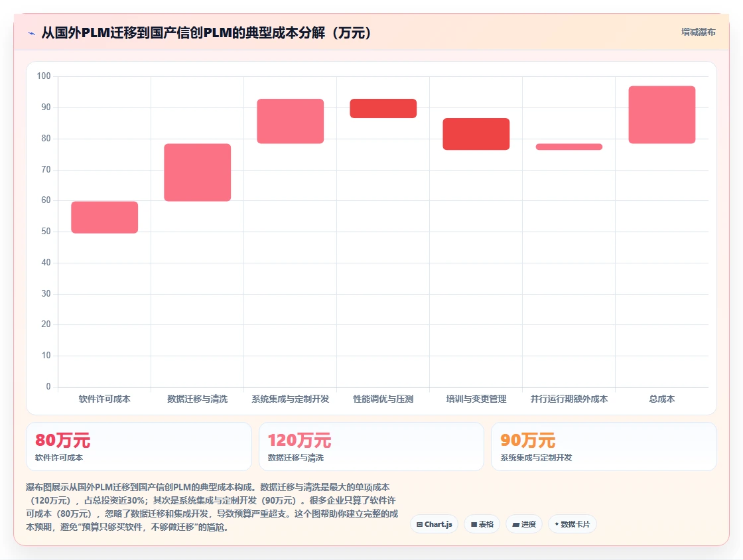The height and width of the screenshot is (560, 743).
Task: Click the 培训与变更管理 red bar
Action: click(x=476, y=134)
